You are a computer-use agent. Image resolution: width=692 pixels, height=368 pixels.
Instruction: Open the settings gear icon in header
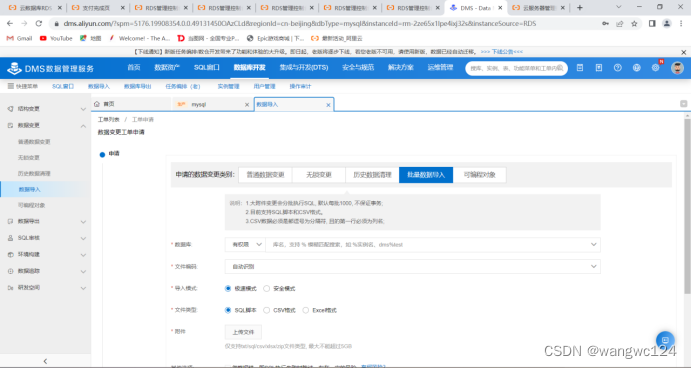pos(655,68)
